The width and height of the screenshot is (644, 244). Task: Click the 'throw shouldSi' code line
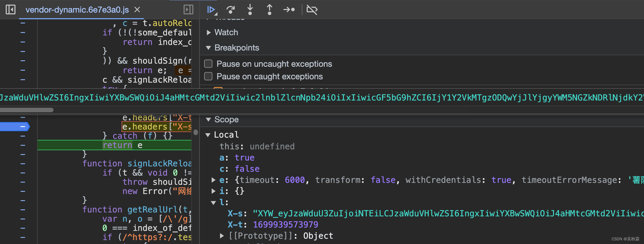pyautogui.click(x=157, y=182)
